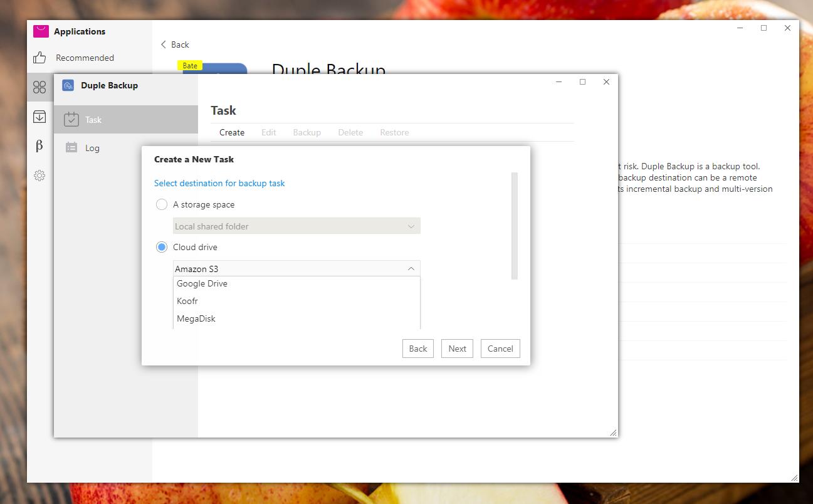The height and width of the screenshot is (504, 813).
Task: Click the Next button
Action: [x=457, y=349]
